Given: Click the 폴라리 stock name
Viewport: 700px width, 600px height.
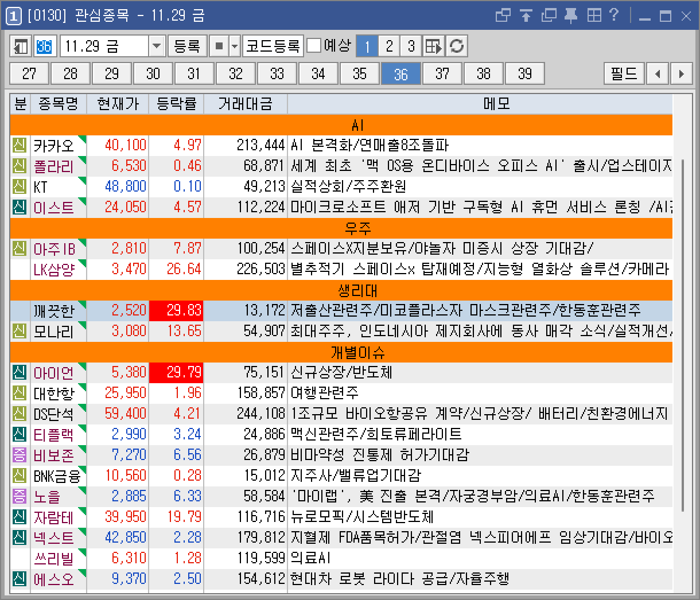Looking at the screenshot, I should 54,166.
